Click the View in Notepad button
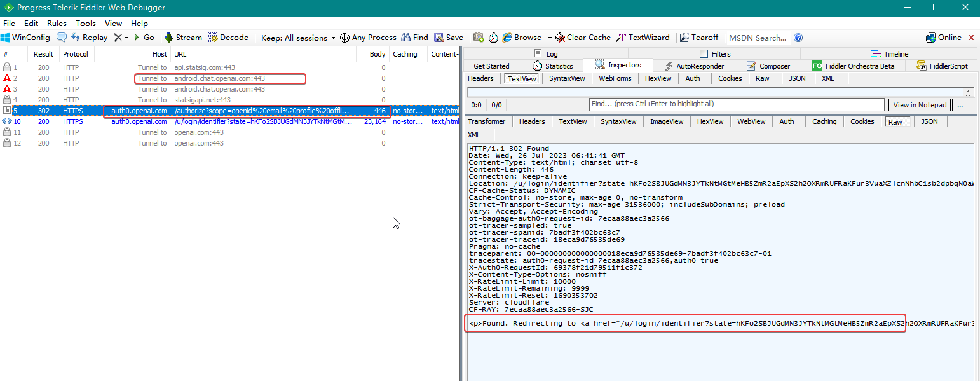 click(920, 105)
